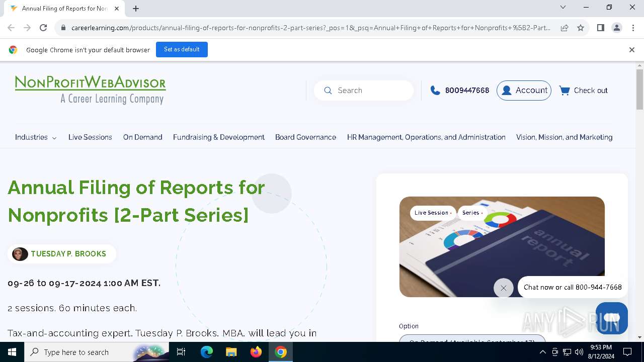Screen dimensions: 644x362
Task: Open Task View in taskbar
Action: coord(181,352)
